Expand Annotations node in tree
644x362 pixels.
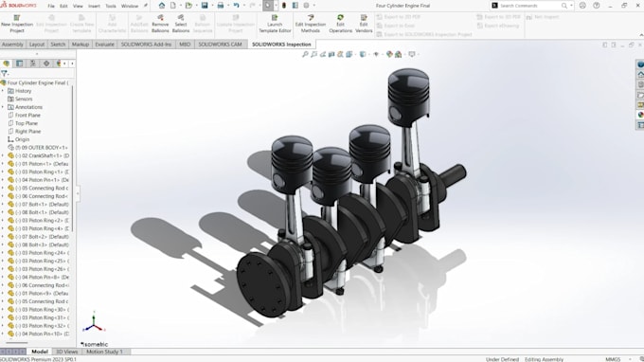3,107
